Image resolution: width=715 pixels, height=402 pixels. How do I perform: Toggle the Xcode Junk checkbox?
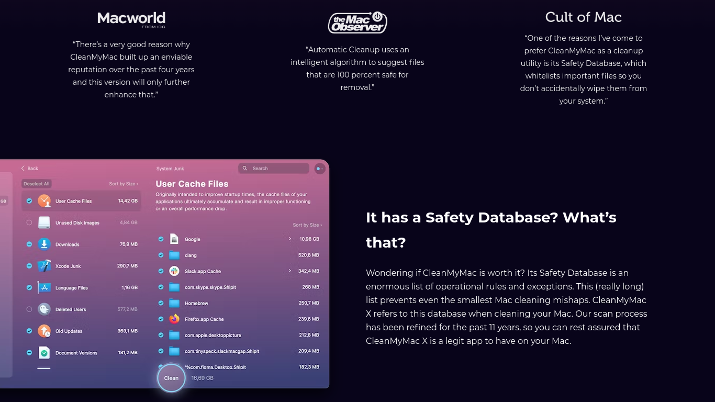pyautogui.click(x=29, y=266)
